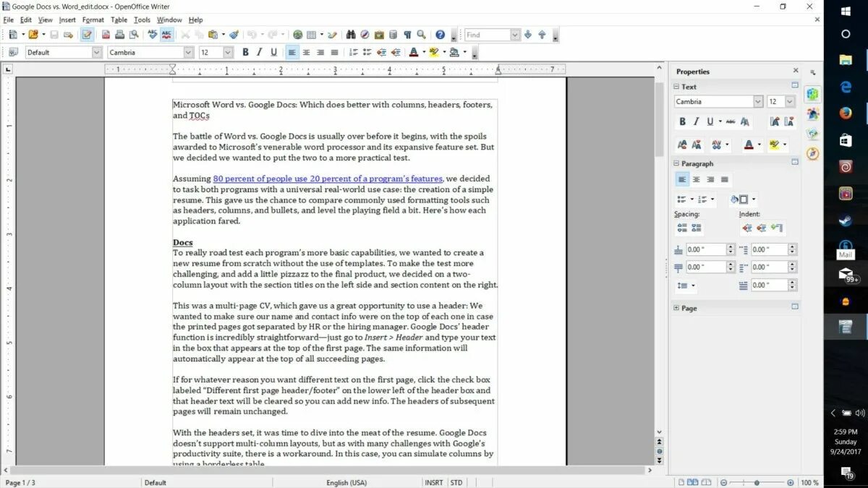868x488 pixels.
Task: Open the Table menu
Action: [119, 20]
